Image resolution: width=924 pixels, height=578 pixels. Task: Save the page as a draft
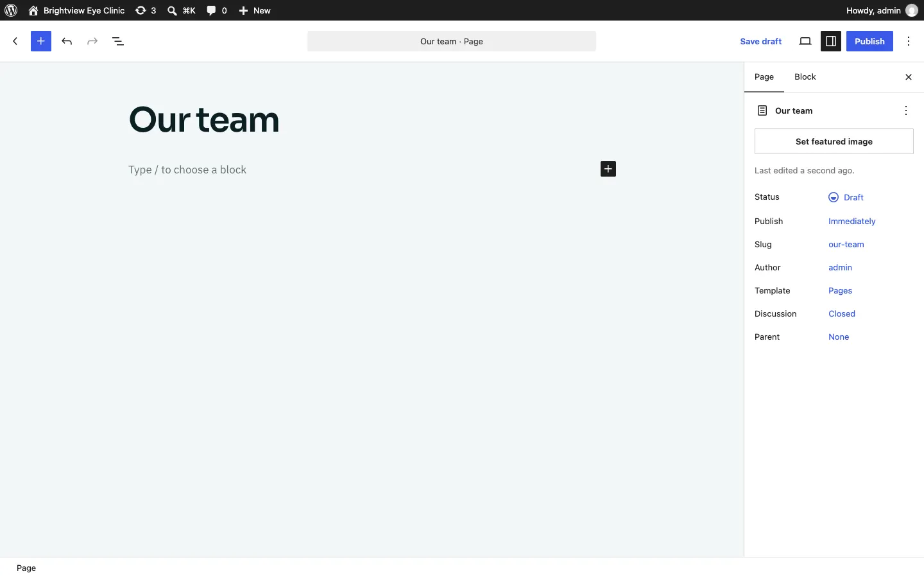pos(761,41)
